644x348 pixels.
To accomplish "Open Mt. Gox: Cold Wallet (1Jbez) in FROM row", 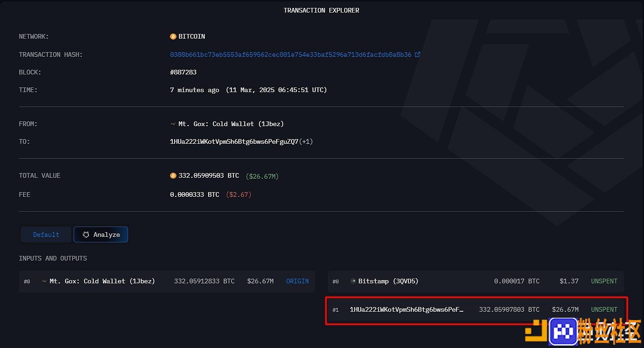I will (x=231, y=124).
